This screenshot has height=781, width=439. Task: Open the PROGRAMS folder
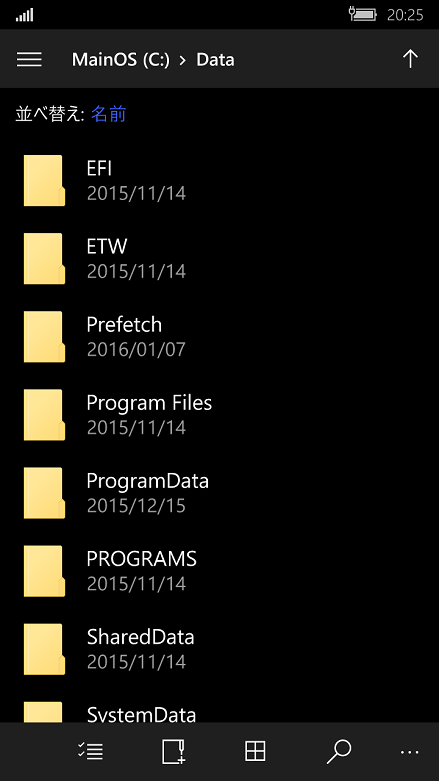point(219,571)
